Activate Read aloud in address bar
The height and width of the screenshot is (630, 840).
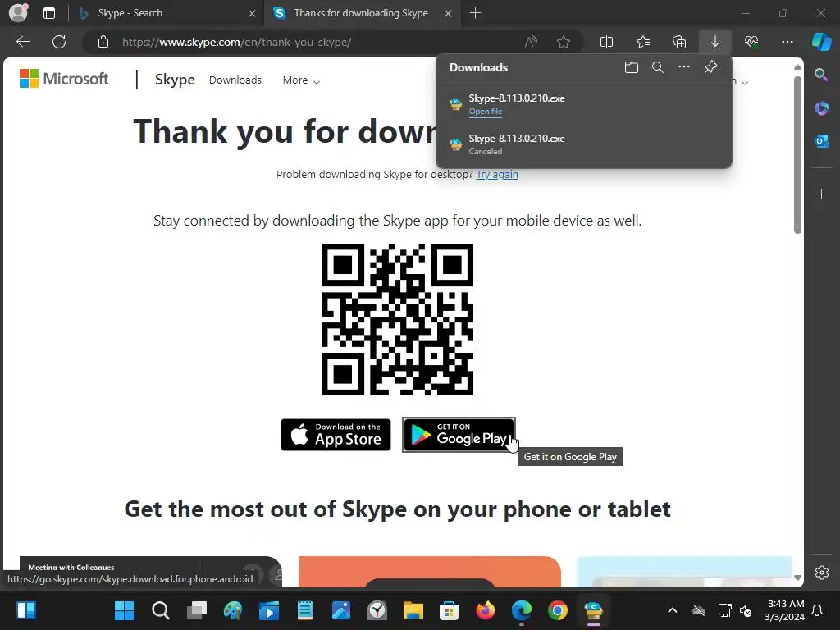pyautogui.click(x=531, y=42)
